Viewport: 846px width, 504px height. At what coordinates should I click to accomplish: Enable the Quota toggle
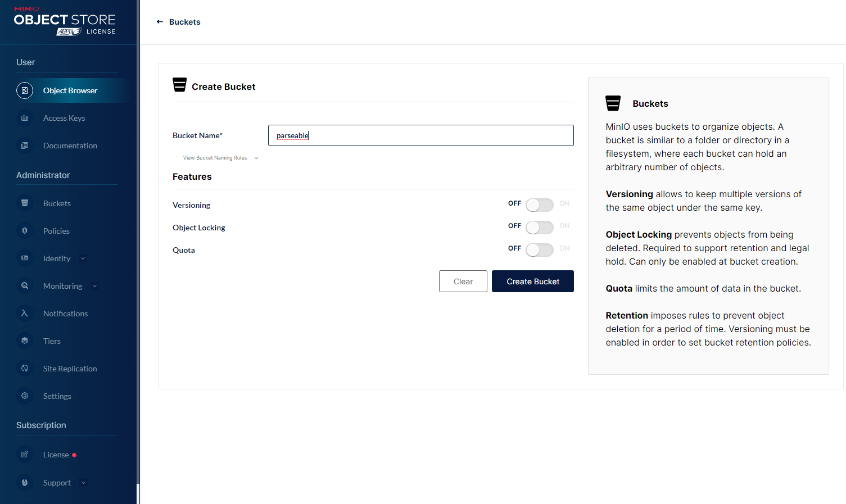tap(539, 250)
